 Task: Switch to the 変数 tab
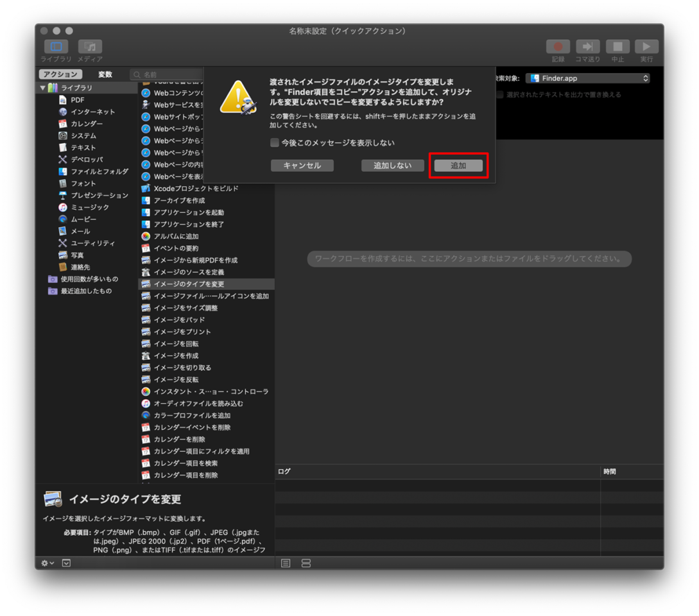[105, 74]
